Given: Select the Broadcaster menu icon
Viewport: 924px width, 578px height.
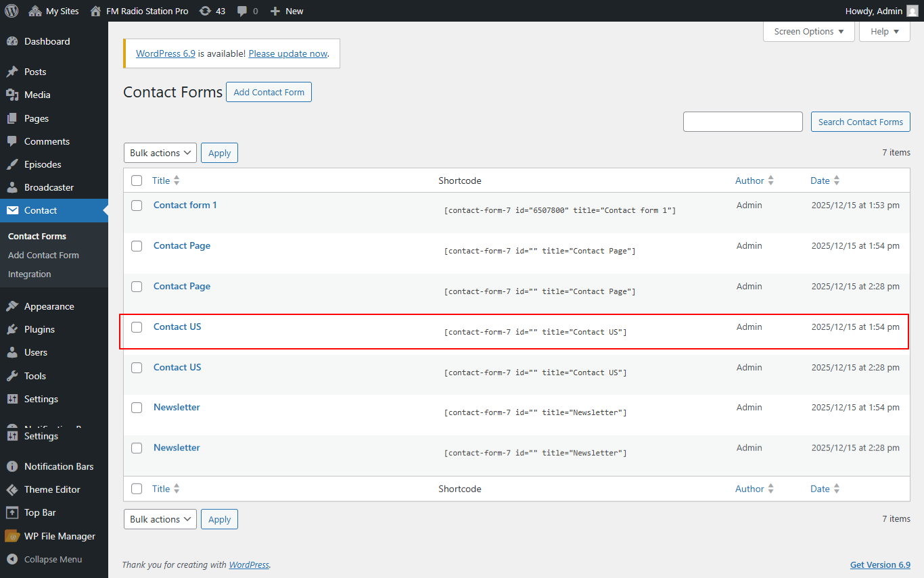Looking at the screenshot, I should click(14, 187).
